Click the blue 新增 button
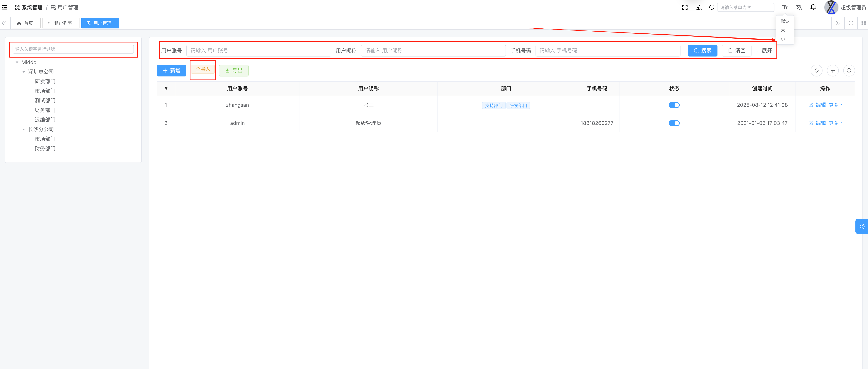868x369 pixels. point(172,71)
